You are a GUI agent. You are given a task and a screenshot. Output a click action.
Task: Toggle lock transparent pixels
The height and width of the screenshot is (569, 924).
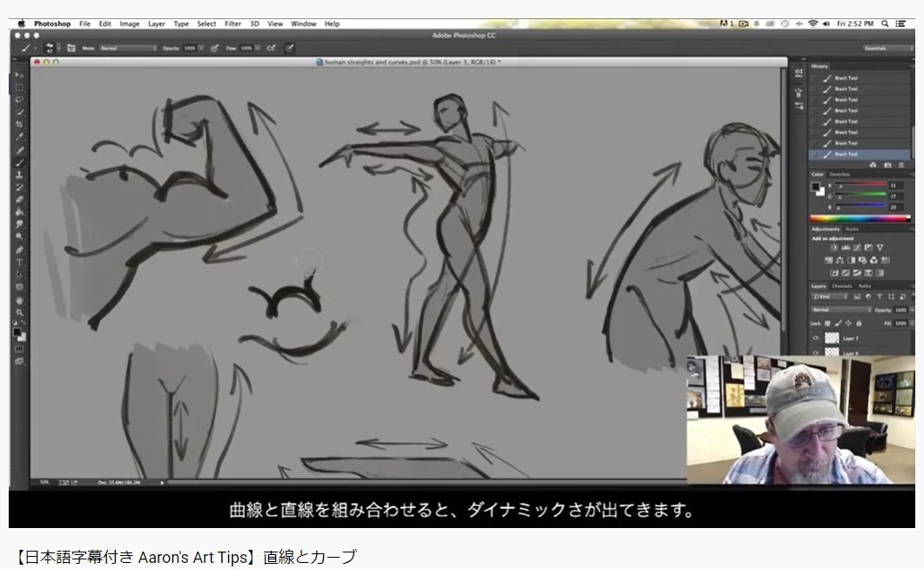(828, 323)
